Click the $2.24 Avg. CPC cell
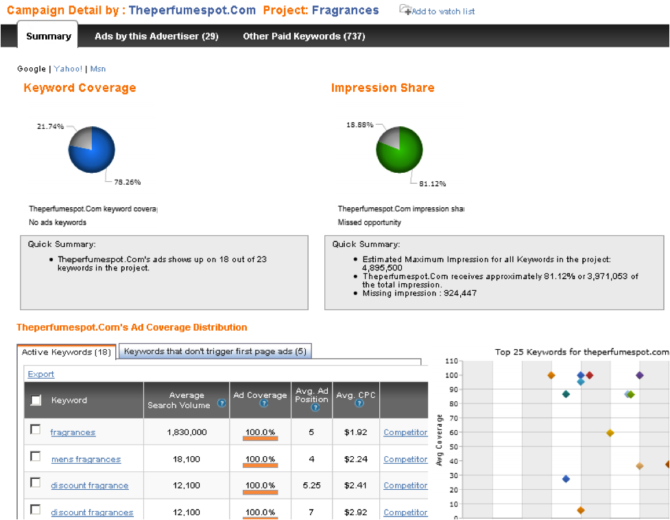This screenshot has height=520, width=670. click(356, 459)
